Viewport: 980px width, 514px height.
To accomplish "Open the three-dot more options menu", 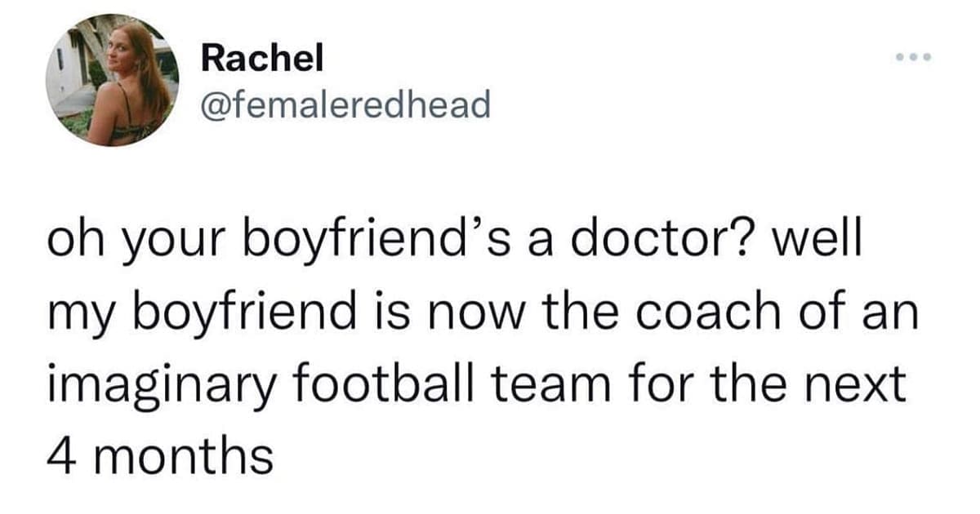I will (914, 59).
